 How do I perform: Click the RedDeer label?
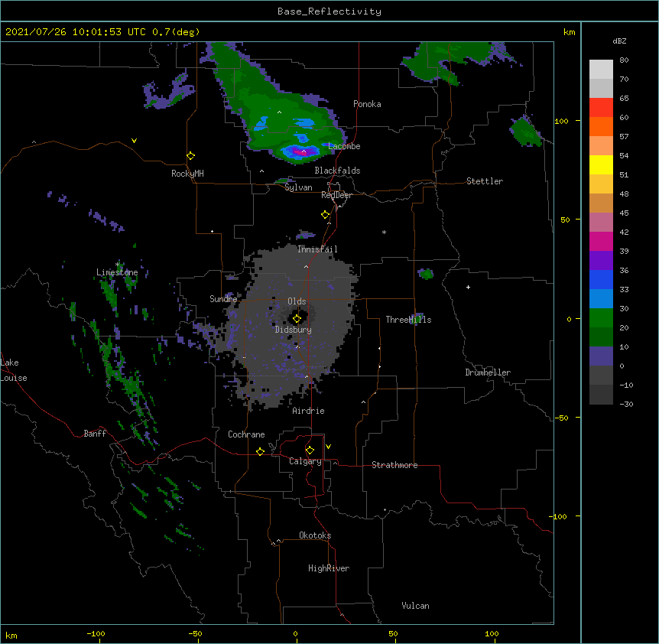336,195
